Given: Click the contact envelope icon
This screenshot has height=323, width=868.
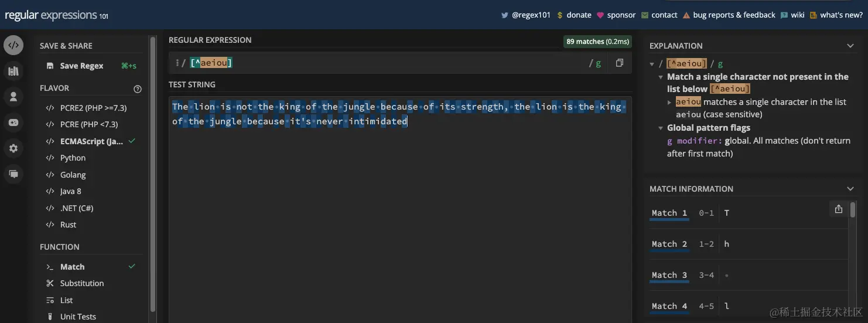Looking at the screenshot, I should 645,15.
